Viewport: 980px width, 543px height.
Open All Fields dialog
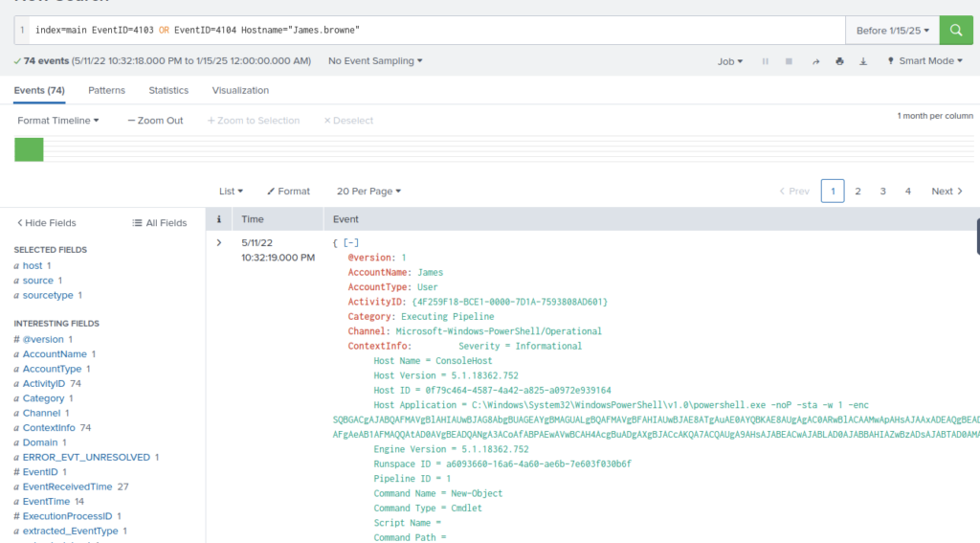160,223
